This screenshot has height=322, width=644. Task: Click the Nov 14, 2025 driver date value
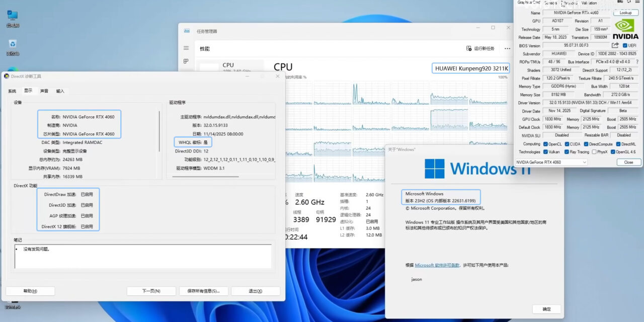click(559, 111)
